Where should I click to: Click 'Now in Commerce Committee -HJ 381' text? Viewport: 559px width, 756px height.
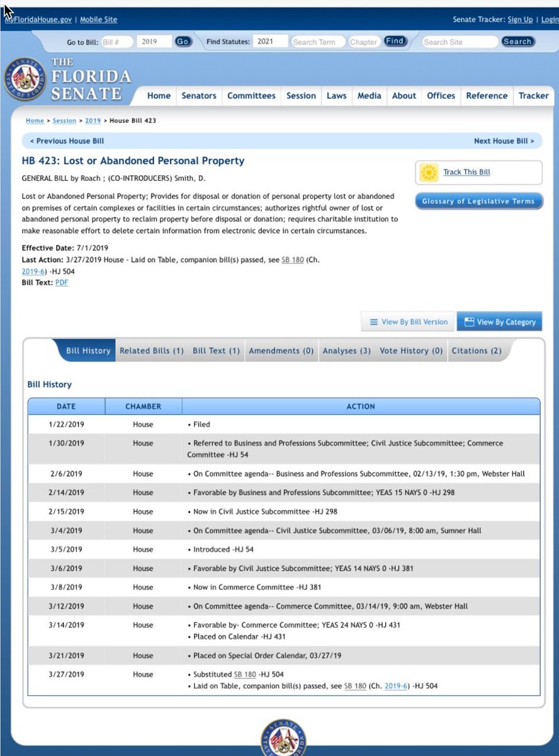tap(257, 587)
